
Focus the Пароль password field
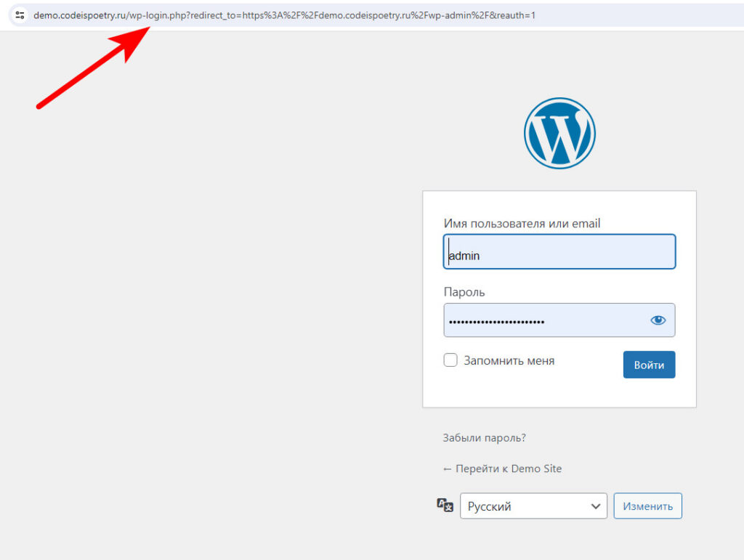(x=559, y=320)
